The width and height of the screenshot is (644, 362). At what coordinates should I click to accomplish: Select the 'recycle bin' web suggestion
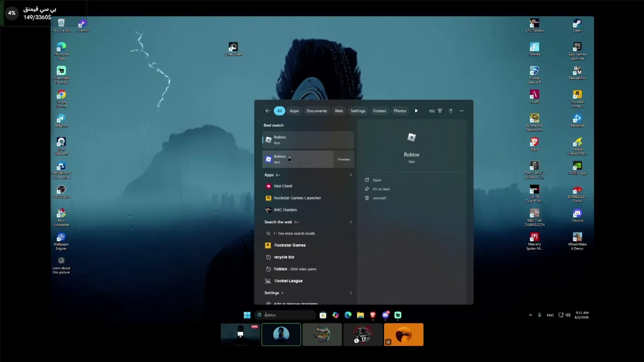(308, 257)
